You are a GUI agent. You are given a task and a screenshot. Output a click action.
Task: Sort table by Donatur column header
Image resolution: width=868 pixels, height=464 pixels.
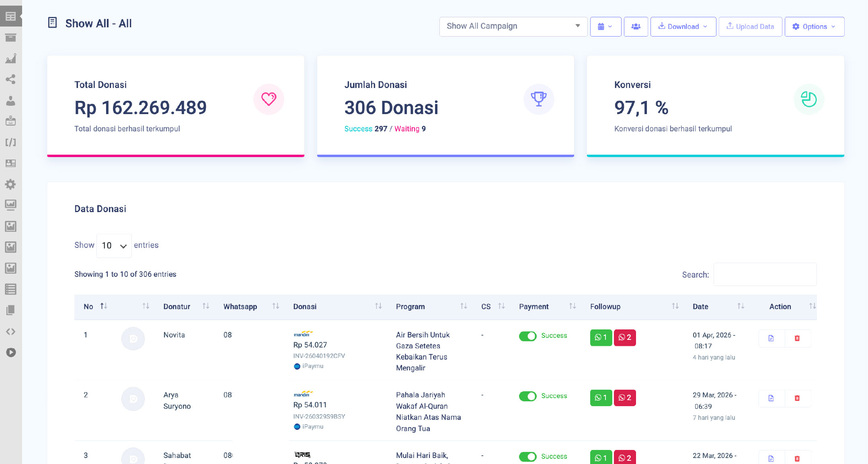(x=177, y=307)
